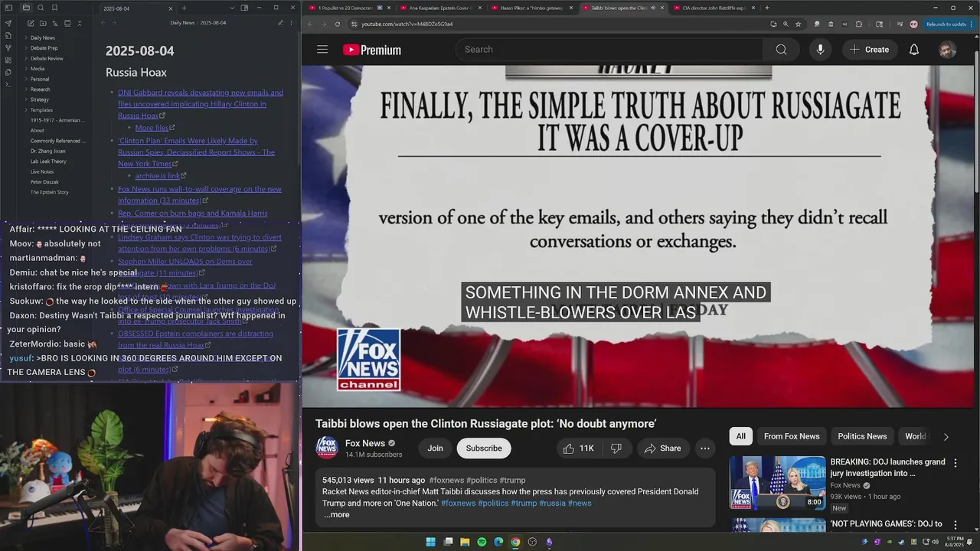Open YouTube notifications bell
980x551 pixels.
click(x=913, y=50)
